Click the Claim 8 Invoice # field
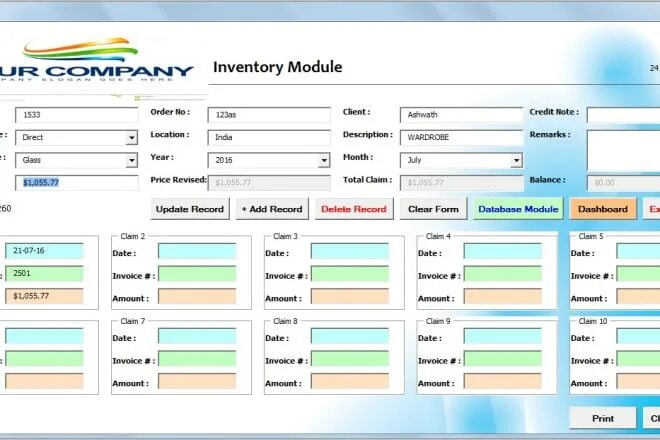Image resolution: width=660 pixels, height=440 pixels. [350, 359]
